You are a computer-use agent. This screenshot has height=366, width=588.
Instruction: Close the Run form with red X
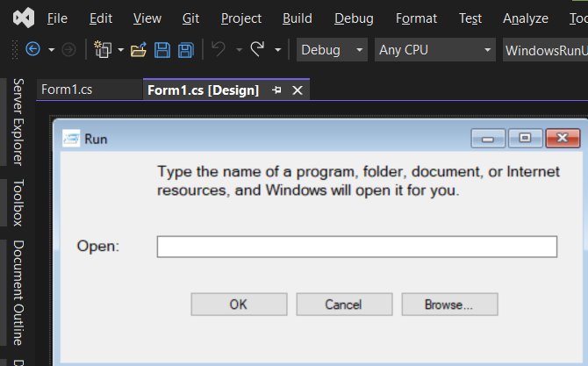tap(563, 138)
